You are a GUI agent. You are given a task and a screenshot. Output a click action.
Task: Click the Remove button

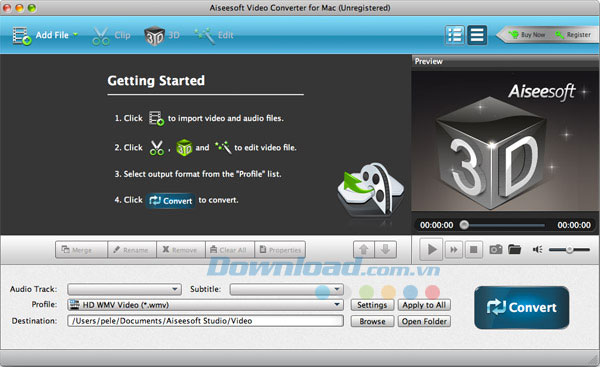[x=181, y=250]
